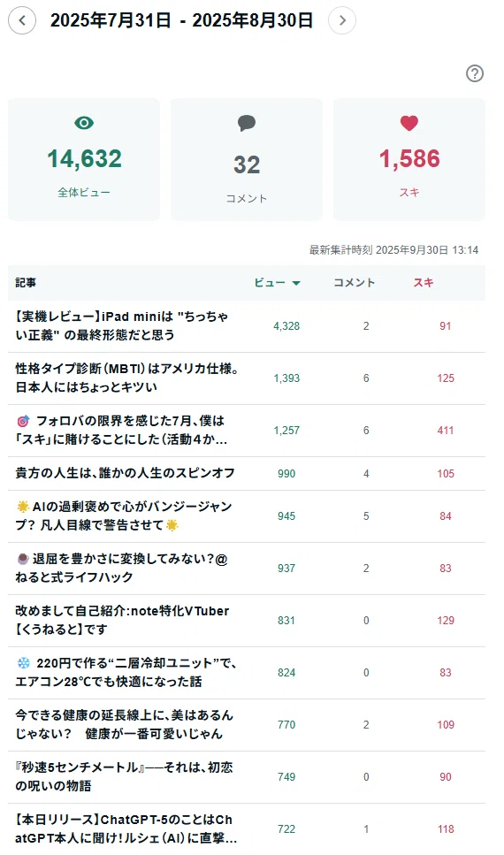Sort by ビュー column dropdown arrow
The image size is (504, 855).
tap(296, 283)
